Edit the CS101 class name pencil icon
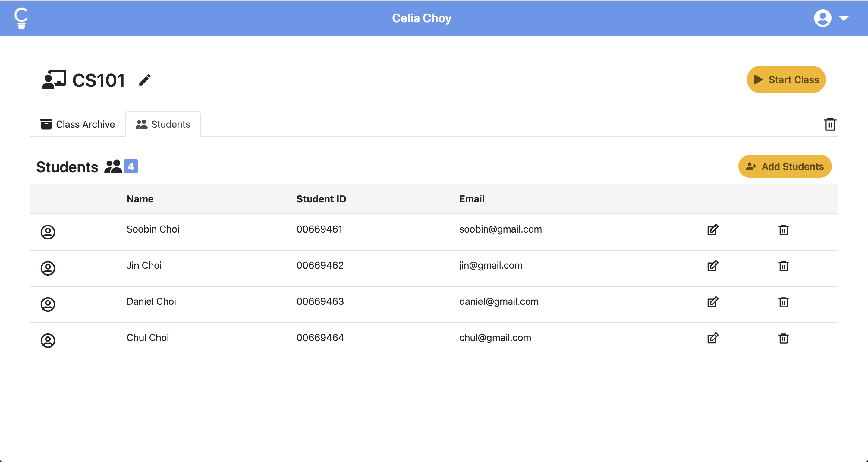 (145, 80)
